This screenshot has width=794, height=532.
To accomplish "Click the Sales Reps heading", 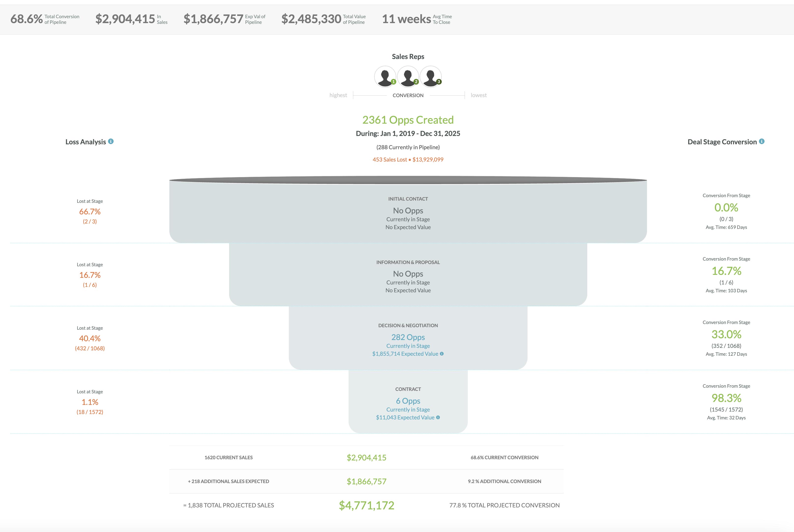I will point(408,57).
